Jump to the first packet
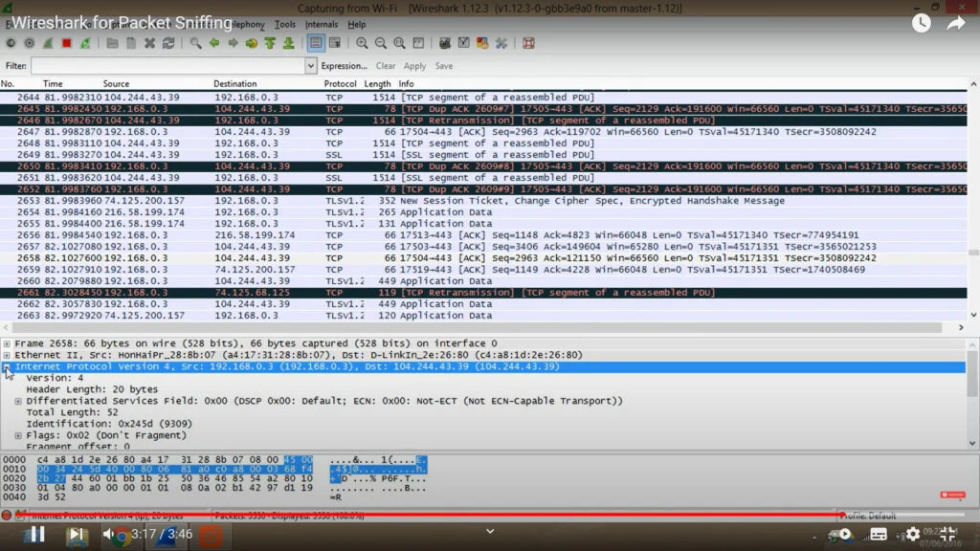Image resolution: width=980 pixels, height=551 pixels. pyautogui.click(x=270, y=43)
